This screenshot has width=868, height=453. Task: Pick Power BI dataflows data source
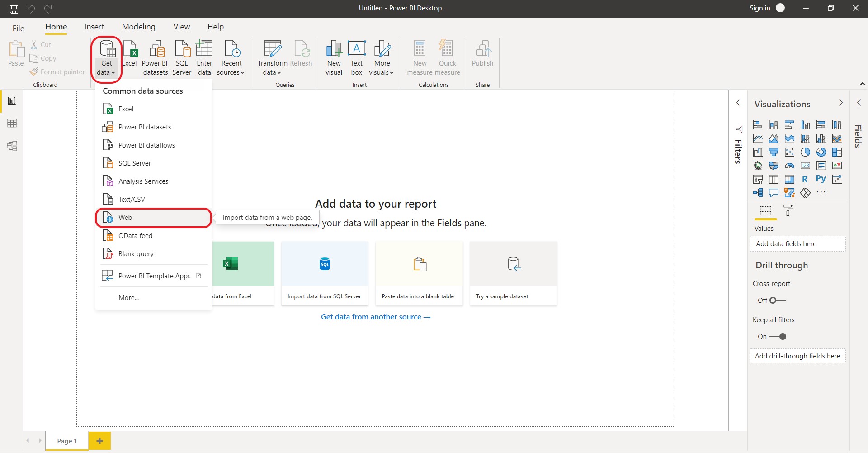tap(154, 145)
